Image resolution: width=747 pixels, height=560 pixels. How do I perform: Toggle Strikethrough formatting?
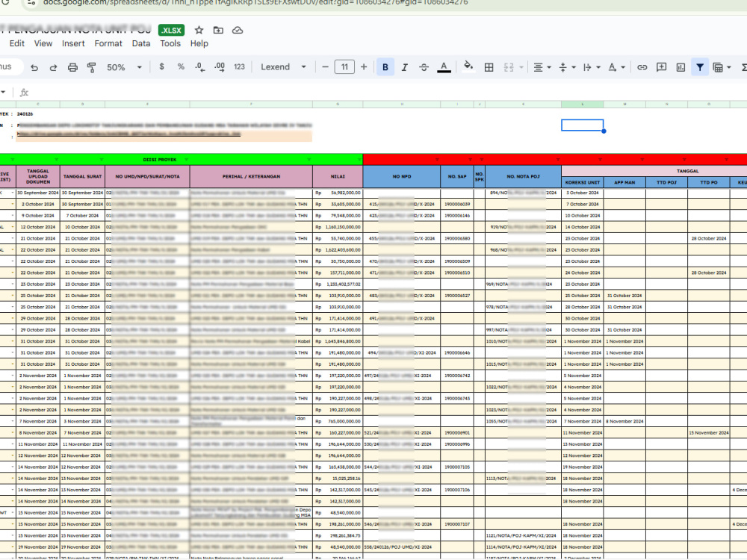pos(424,67)
